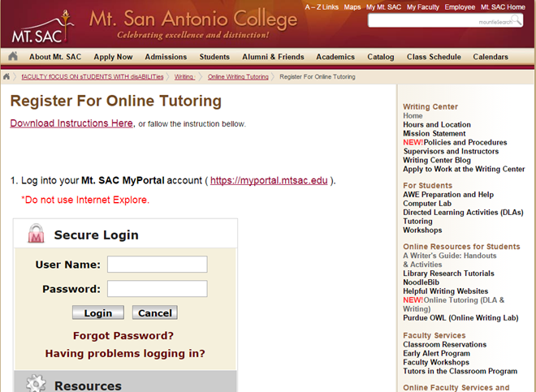536x392 pixels.
Task: Open Tutors in the Classroom Program link
Action: point(460,371)
